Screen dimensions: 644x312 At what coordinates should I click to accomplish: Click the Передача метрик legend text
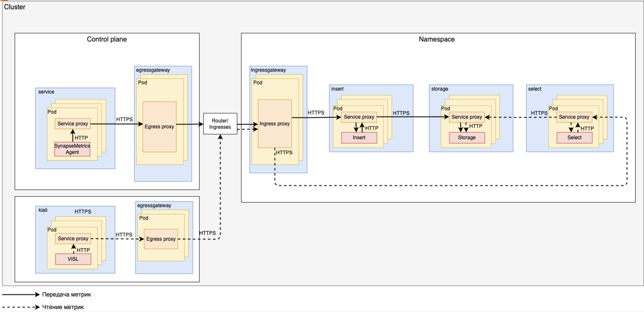(66, 295)
